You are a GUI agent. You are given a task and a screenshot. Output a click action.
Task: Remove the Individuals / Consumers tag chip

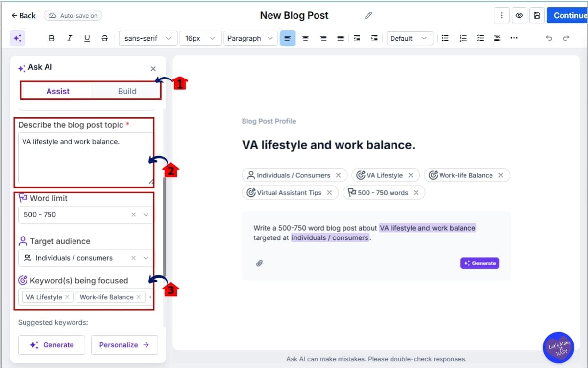(338, 175)
